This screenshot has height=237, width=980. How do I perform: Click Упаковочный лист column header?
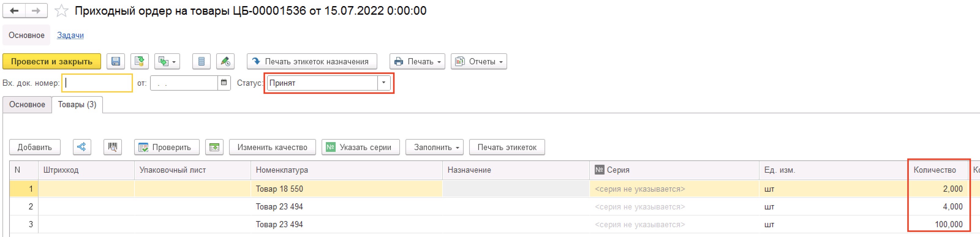point(193,170)
